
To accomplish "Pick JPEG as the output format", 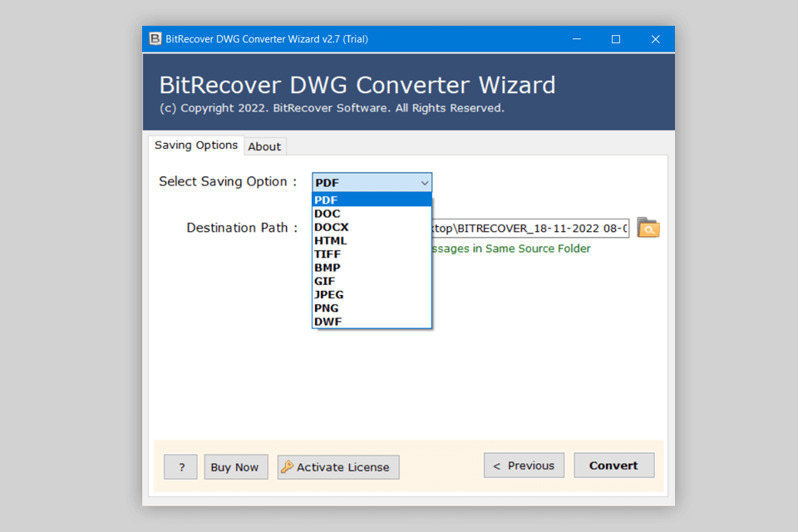I will coord(372,294).
